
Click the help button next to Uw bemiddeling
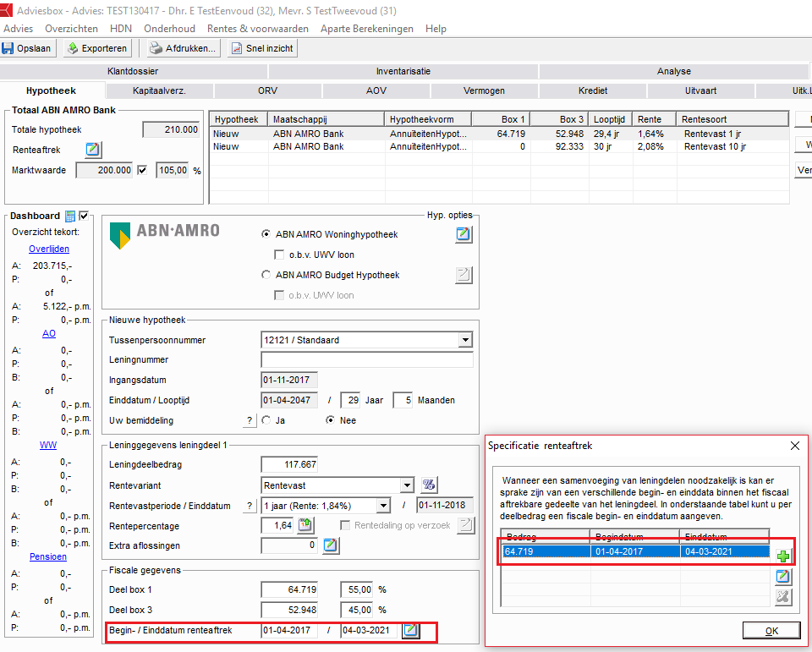250,420
